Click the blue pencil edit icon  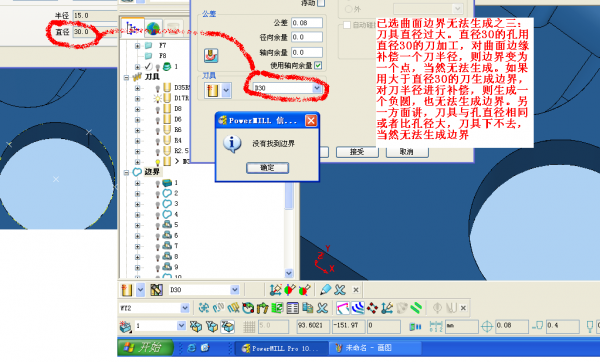(325, 290)
